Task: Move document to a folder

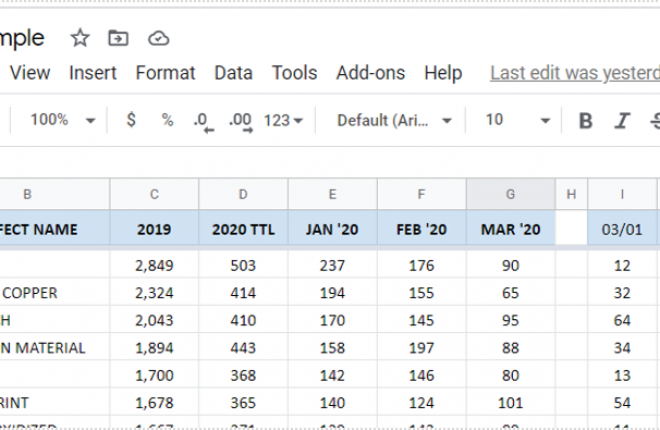Action: [118, 38]
